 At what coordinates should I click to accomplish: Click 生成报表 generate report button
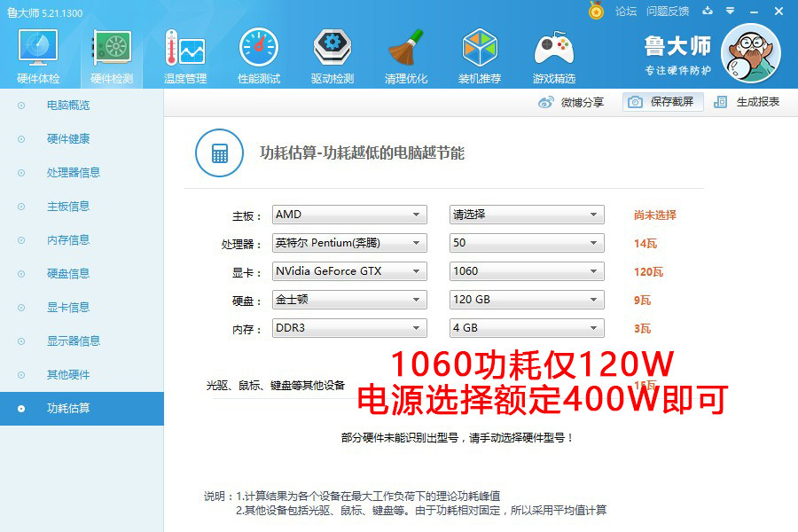(x=747, y=102)
